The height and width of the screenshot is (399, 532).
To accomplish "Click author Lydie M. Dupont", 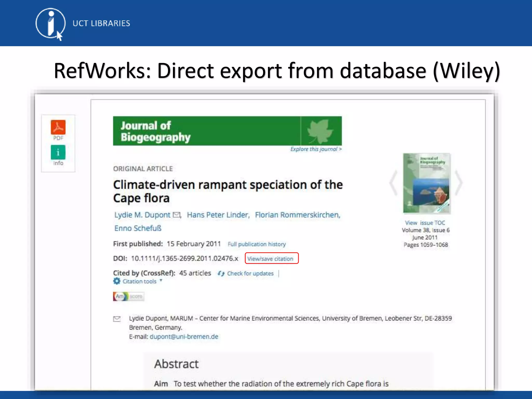I will pyautogui.click(x=142, y=215).
